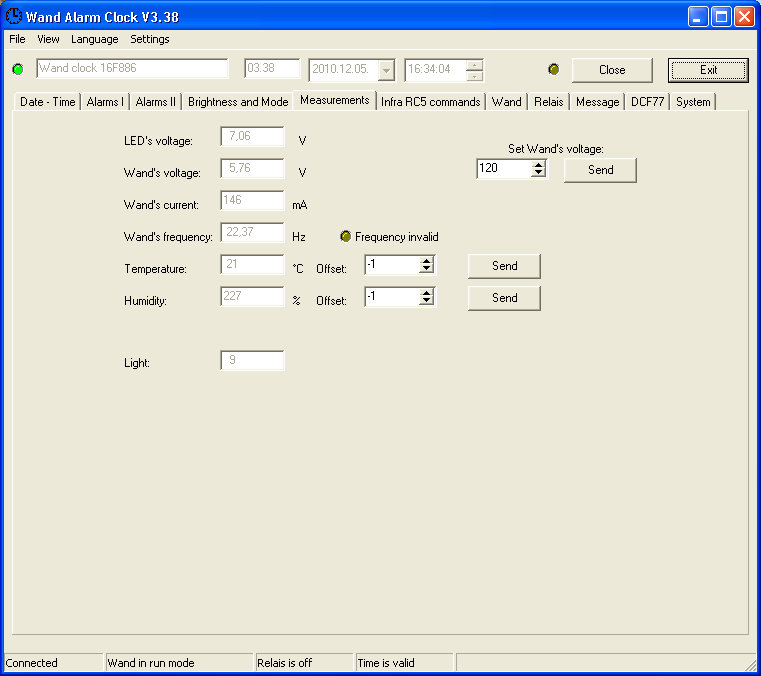Send the Humidity offset value

(504, 298)
